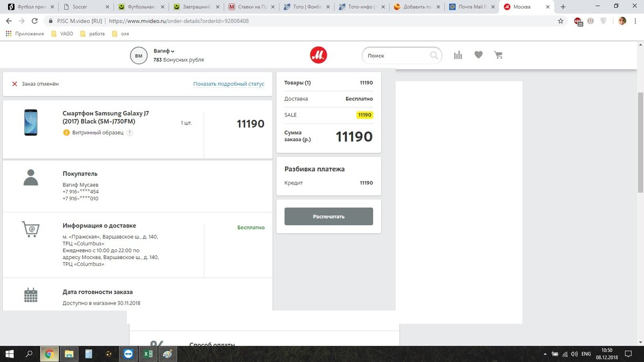The image size is (644, 362).
Task: Click Показать подробный статус link
Action: coord(229,84)
